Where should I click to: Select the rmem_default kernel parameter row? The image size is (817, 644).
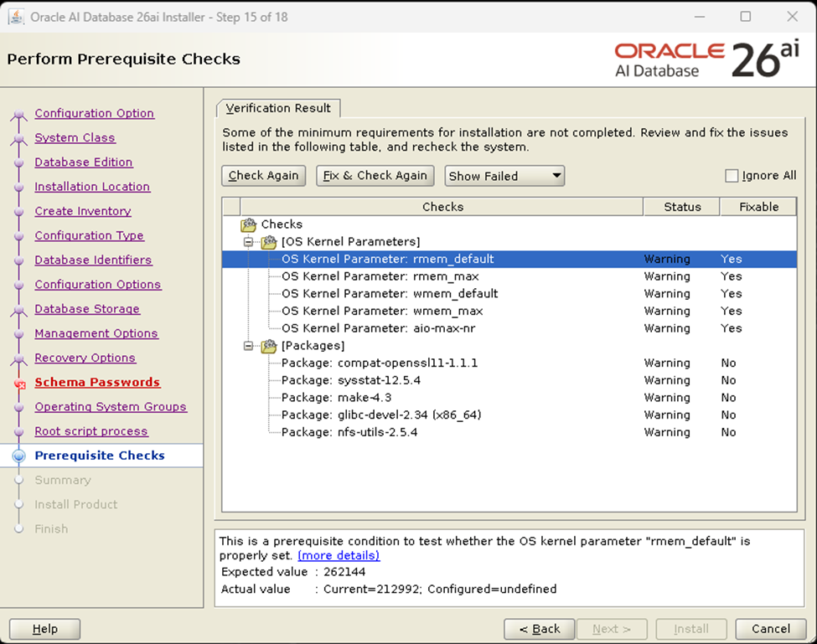pyautogui.click(x=509, y=260)
